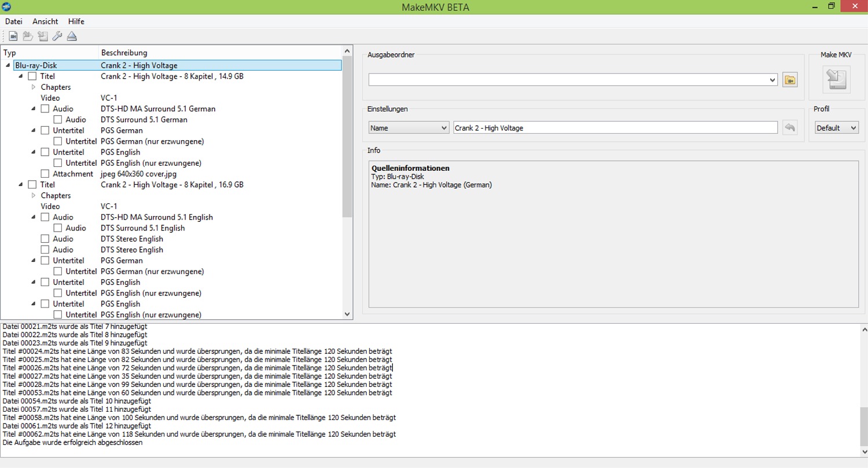Screen dimensions: 868x468
Task: Browse for output folder via folder icon
Action: tap(790, 80)
